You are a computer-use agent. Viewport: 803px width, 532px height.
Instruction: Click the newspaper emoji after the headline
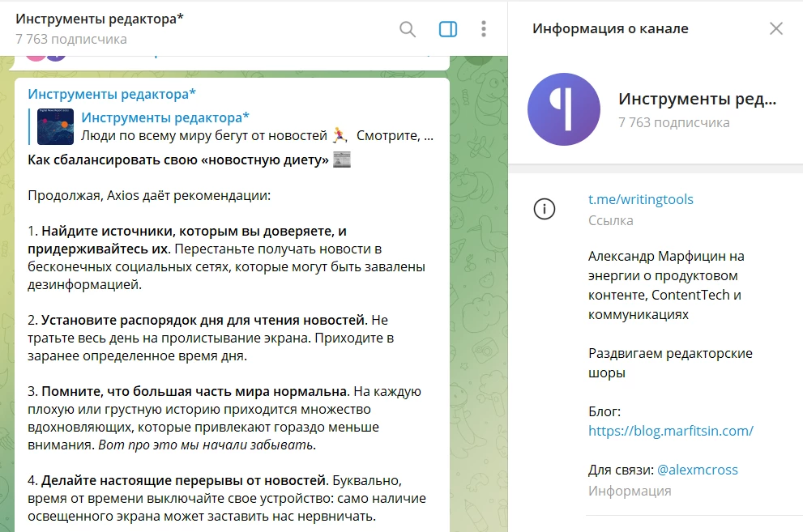coord(342,160)
